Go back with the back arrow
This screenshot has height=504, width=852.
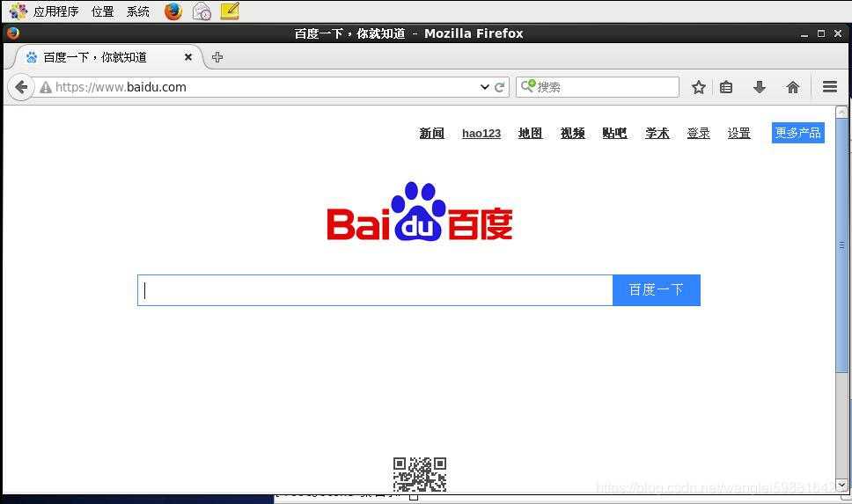click(21, 87)
